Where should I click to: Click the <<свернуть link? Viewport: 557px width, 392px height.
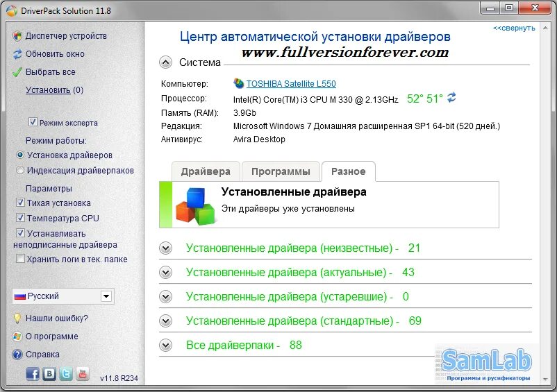point(514,28)
